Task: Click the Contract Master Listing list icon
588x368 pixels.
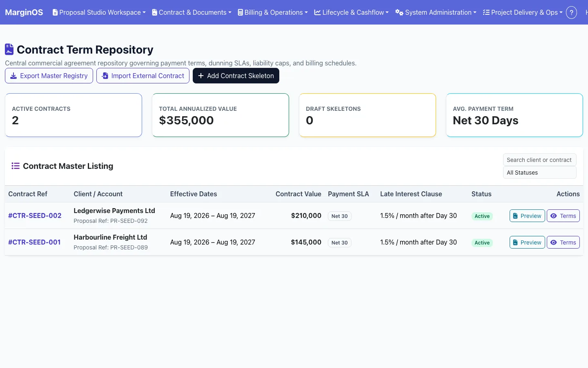Action: click(16, 166)
